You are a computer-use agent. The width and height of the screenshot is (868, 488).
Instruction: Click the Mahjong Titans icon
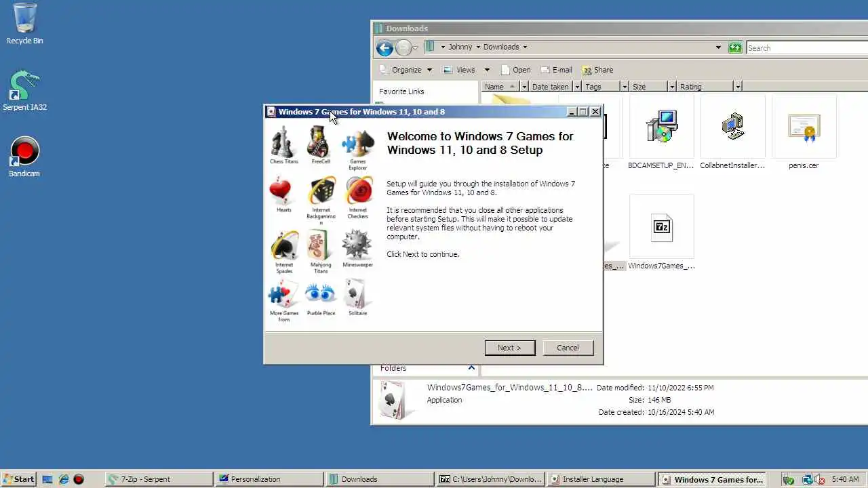(319, 245)
